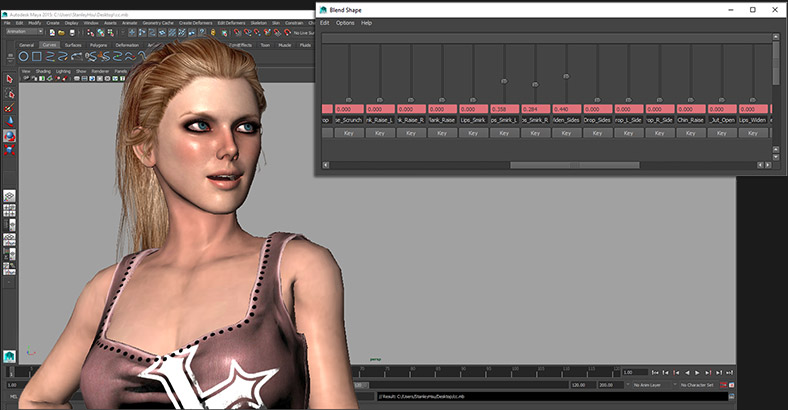Open Help menu in Blend Shape window

(366, 23)
